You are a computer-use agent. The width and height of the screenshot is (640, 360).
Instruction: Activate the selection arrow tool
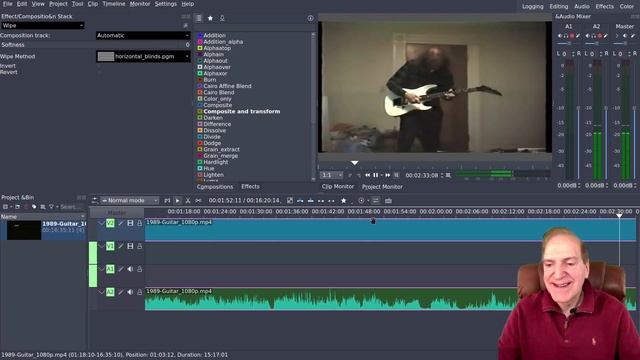point(178,200)
